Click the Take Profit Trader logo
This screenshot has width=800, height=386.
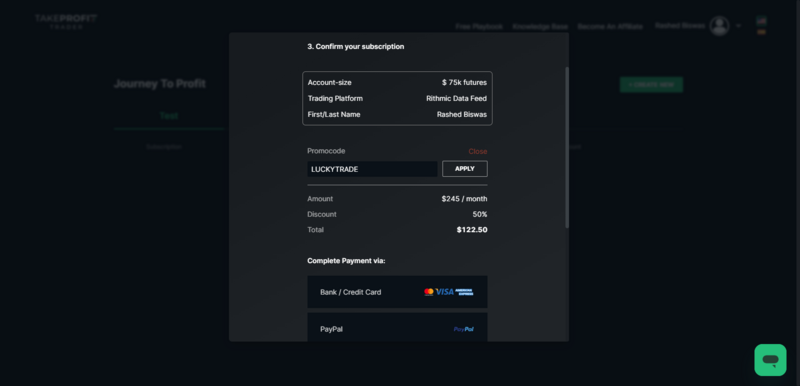(x=66, y=22)
